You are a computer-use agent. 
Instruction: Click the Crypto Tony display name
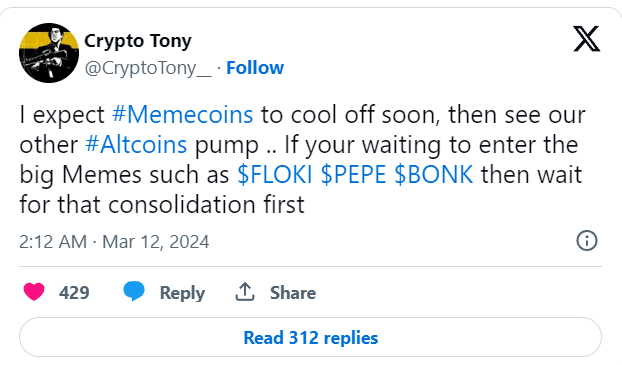coord(138,41)
